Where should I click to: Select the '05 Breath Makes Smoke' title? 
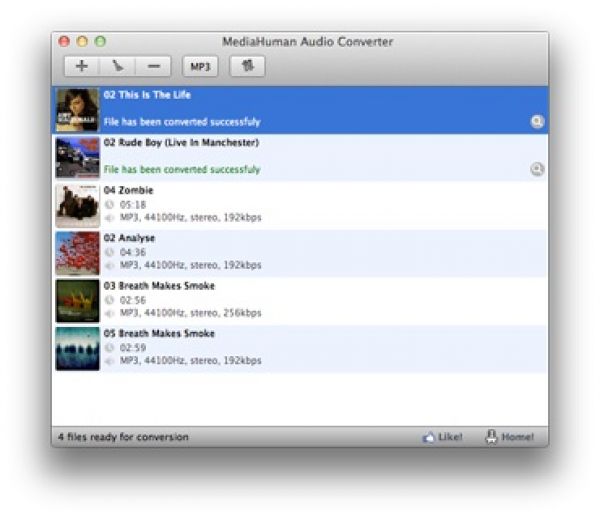click(x=159, y=333)
